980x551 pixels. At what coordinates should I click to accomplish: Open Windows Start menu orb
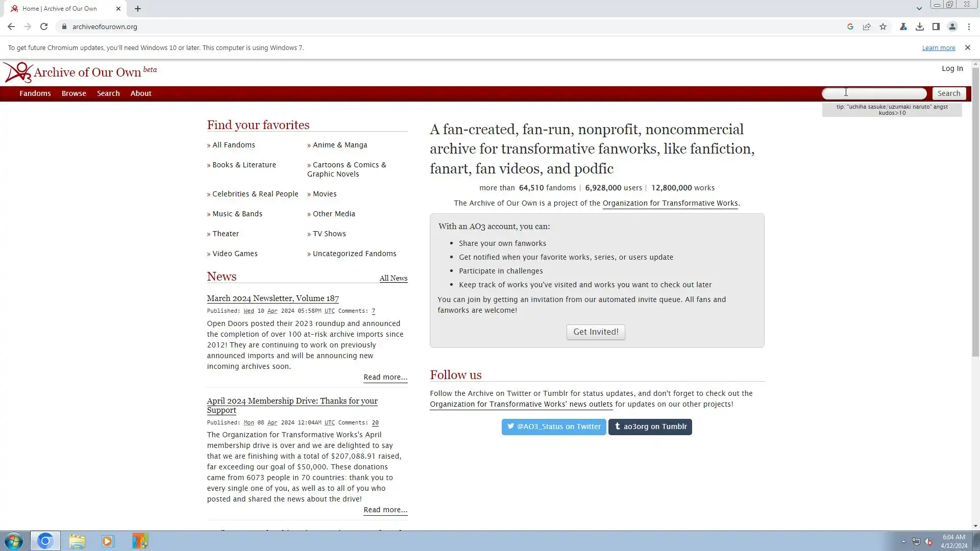(14, 541)
